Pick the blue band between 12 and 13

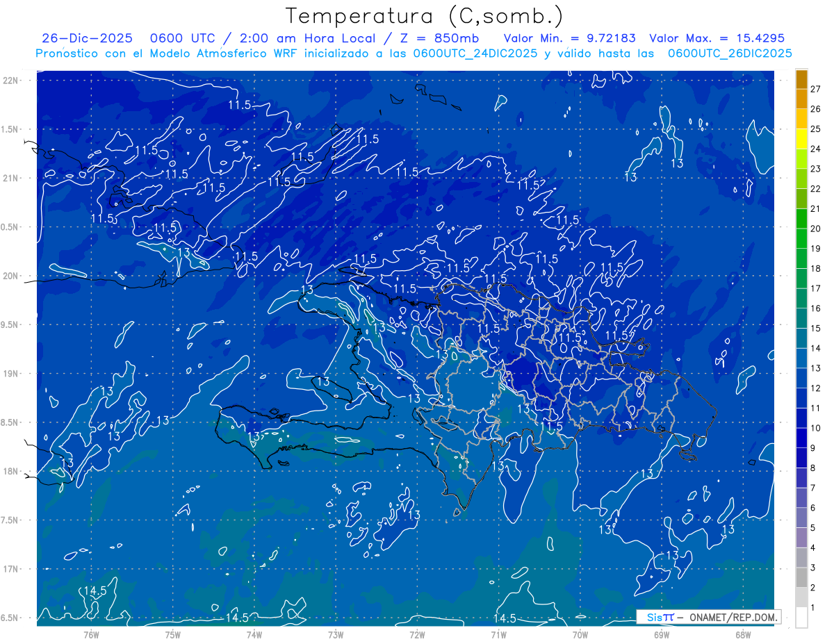[x=801, y=377]
